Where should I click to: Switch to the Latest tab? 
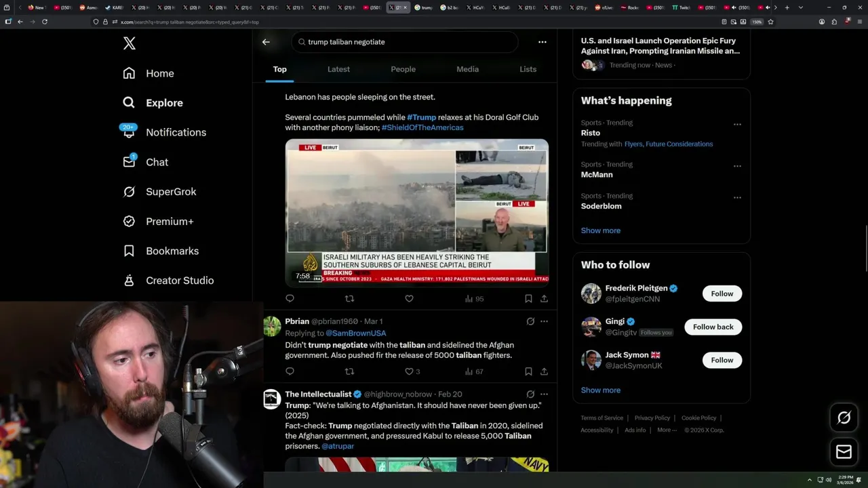coord(338,69)
